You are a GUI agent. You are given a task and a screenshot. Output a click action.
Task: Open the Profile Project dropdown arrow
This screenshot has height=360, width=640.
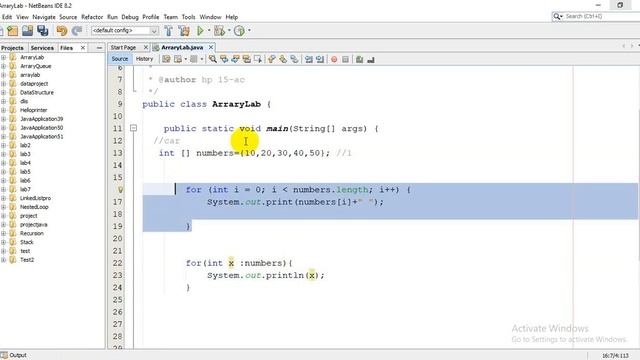click(249, 31)
